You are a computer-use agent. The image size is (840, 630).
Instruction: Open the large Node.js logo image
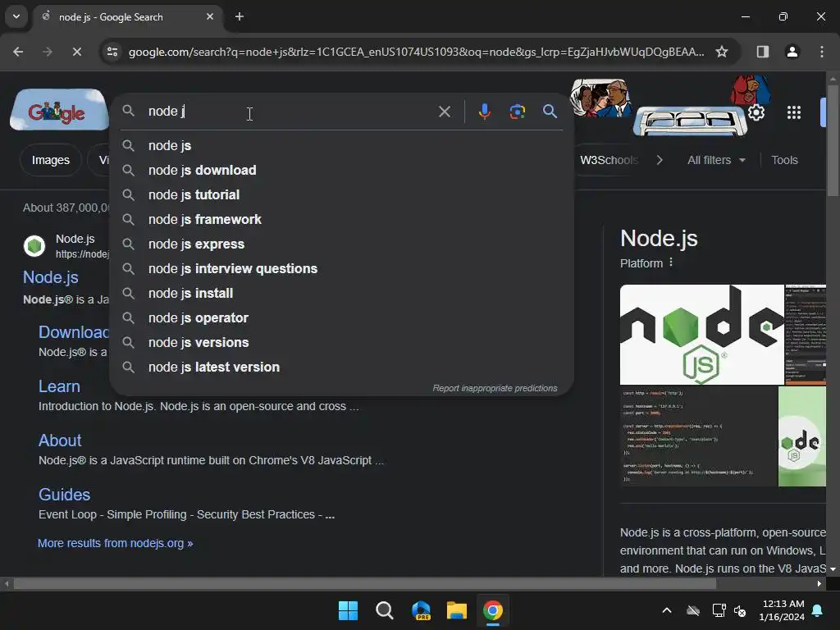[x=701, y=335]
